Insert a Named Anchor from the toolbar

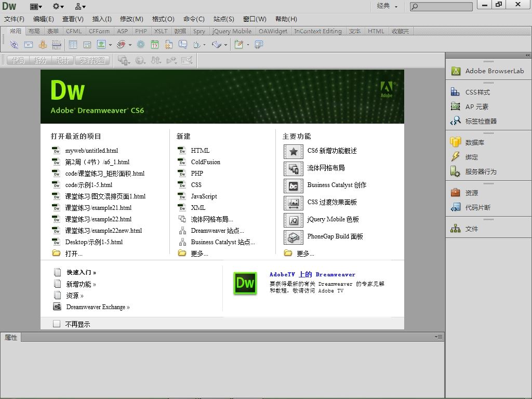(x=43, y=45)
